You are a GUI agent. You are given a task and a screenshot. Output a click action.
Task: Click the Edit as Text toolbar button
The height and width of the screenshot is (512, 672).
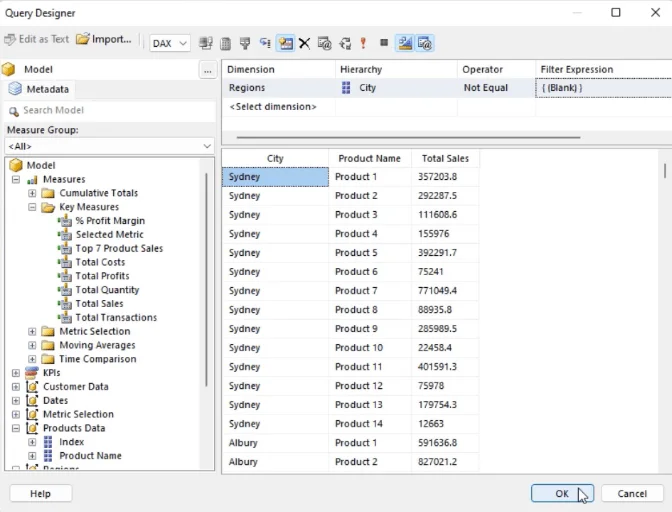point(36,39)
